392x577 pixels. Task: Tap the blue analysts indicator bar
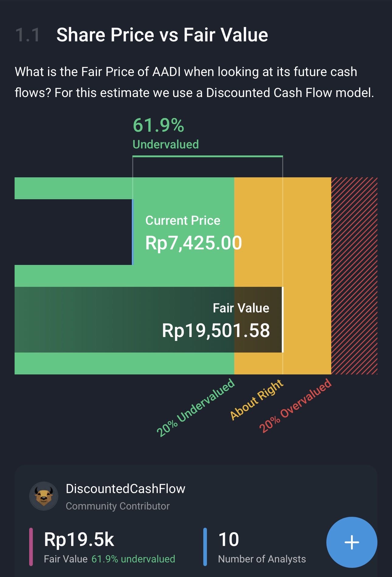(x=205, y=547)
